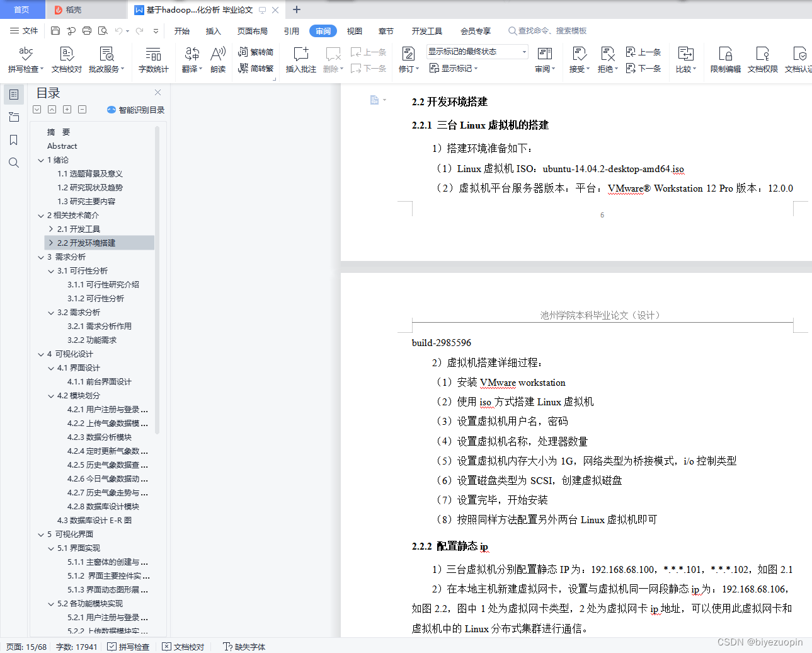Viewport: 812px width, 653px height.
Task: Convert text with 繁转简
Action: click(x=256, y=52)
